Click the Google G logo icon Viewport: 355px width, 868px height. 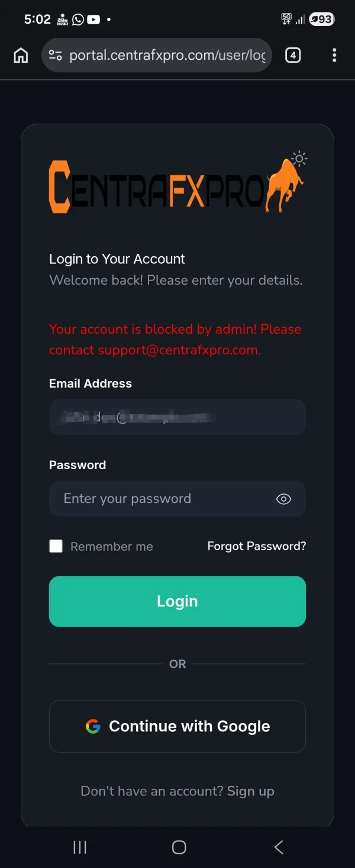tap(93, 727)
